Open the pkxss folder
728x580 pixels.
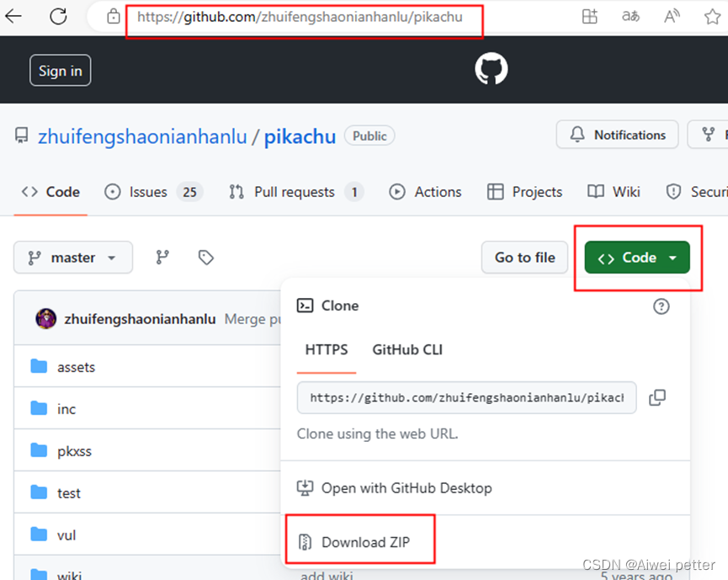tap(74, 451)
